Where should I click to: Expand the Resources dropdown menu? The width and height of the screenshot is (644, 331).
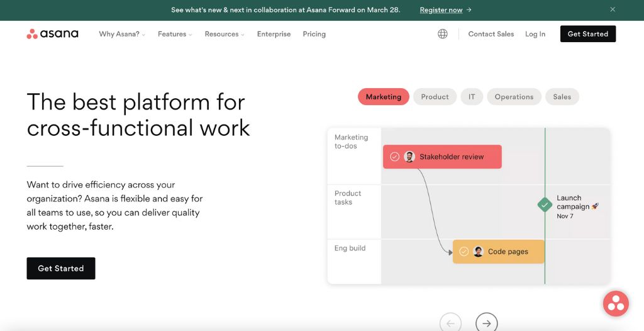click(225, 34)
